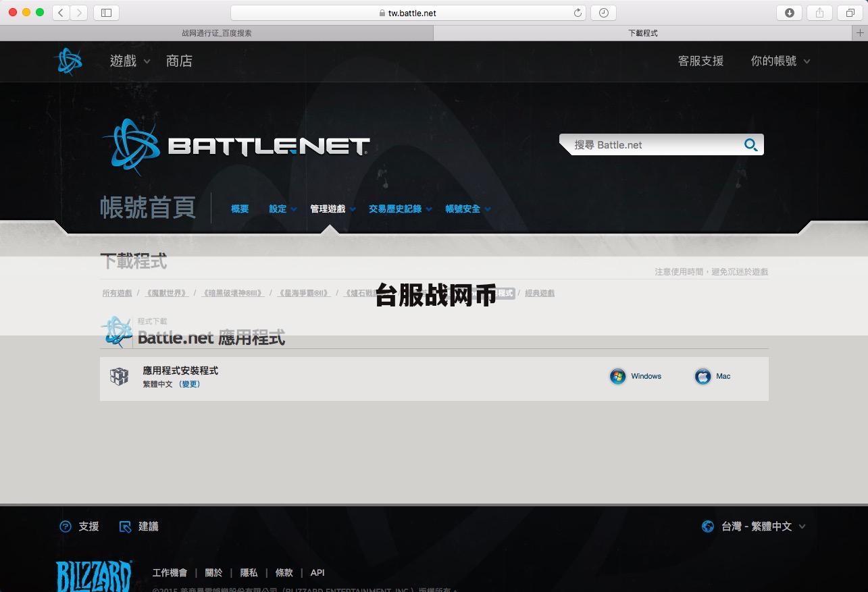The height and width of the screenshot is (592, 868).
Task: Click the Blizzard logo in the footer
Action: point(94,576)
